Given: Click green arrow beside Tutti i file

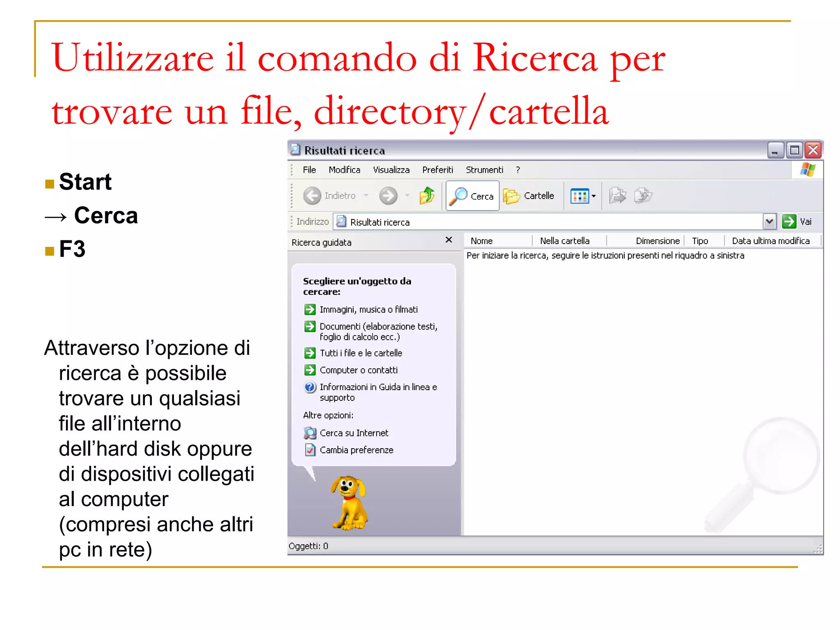Looking at the screenshot, I should coord(310,353).
